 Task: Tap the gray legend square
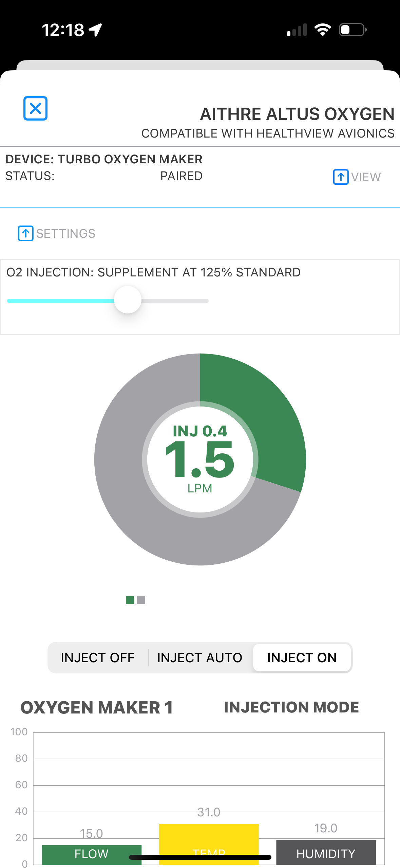click(141, 600)
